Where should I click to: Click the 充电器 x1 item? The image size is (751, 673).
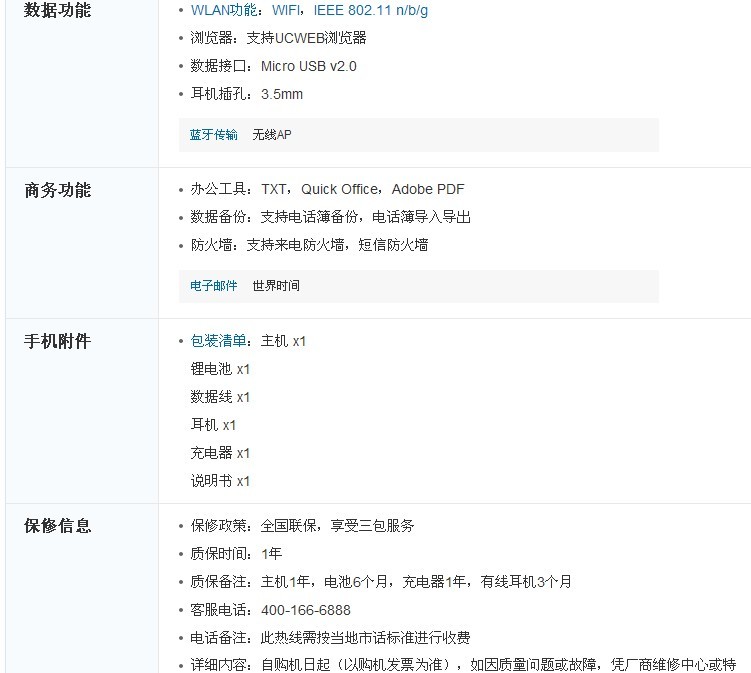(220, 453)
